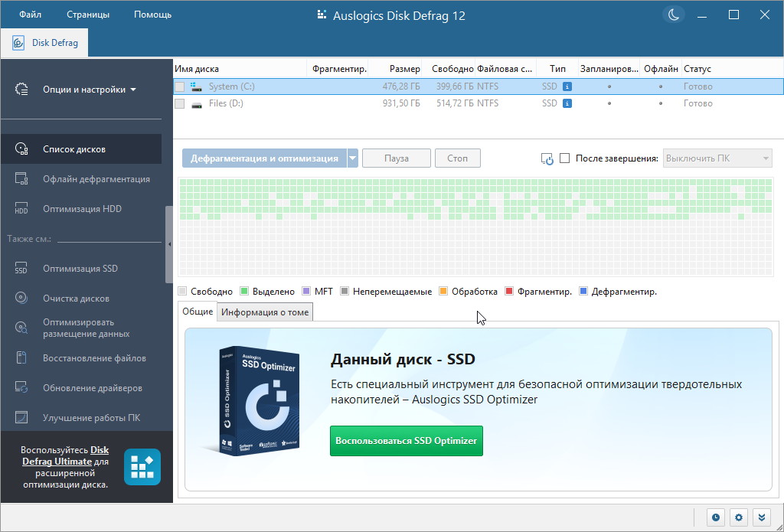Click the Auslogics logo in the title bar
Viewport: 784px width, 532px height.
(322, 15)
